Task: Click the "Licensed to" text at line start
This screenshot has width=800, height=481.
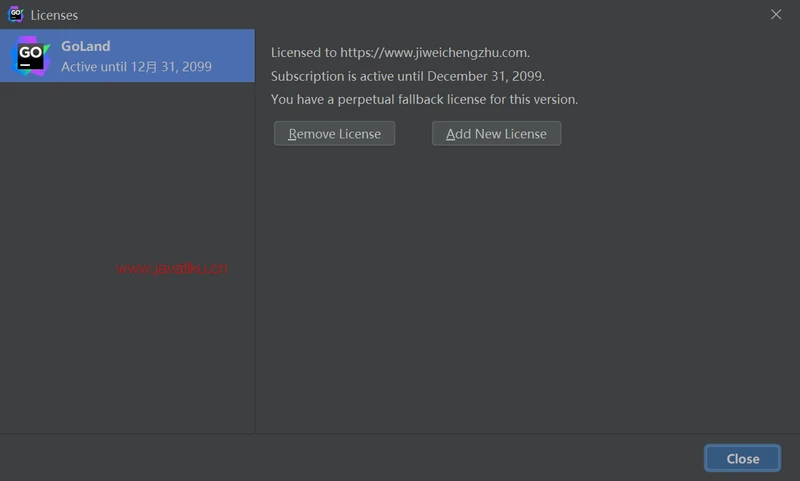Action: coord(304,52)
